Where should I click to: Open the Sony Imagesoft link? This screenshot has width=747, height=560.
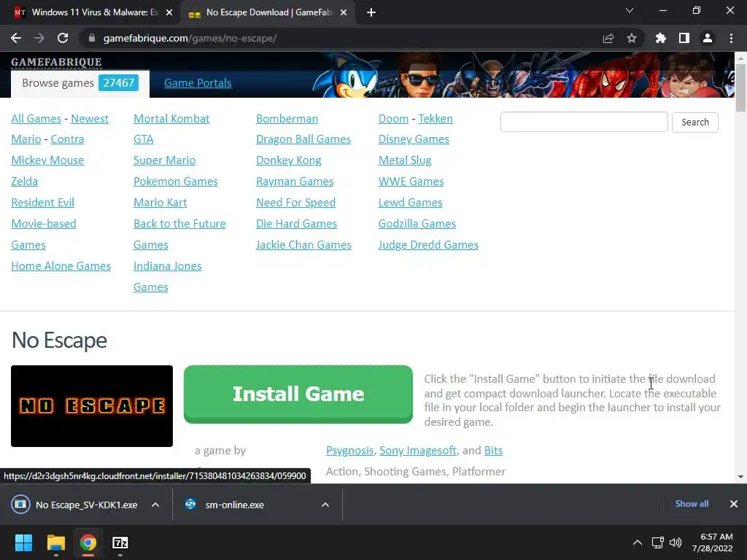(418, 451)
